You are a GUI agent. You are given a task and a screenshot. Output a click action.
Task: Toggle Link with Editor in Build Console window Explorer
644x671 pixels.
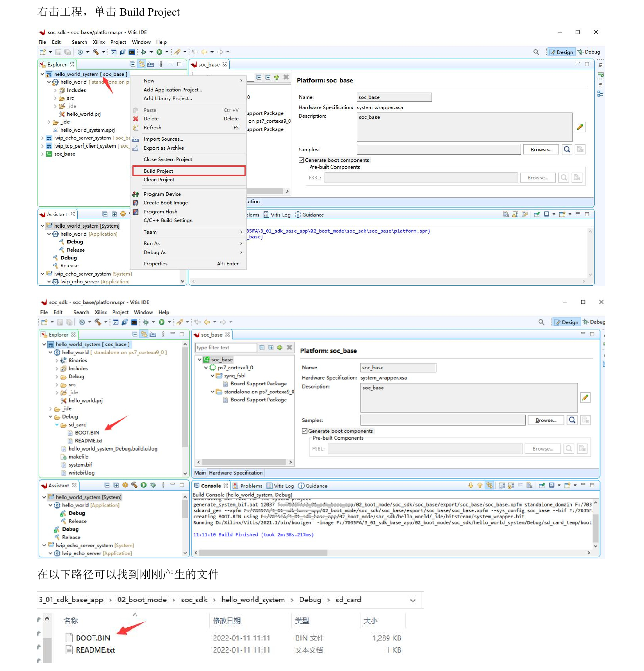pos(144,335)
